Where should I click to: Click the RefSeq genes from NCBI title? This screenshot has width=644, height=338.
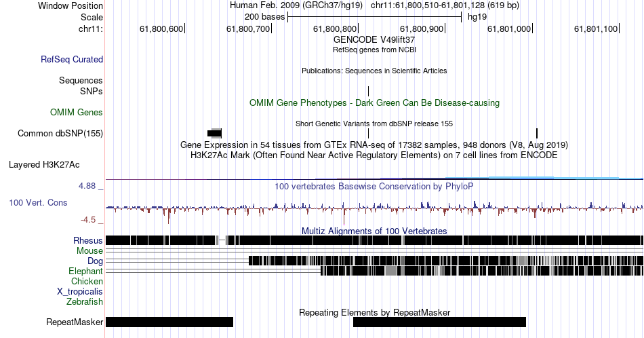[374, 50]
